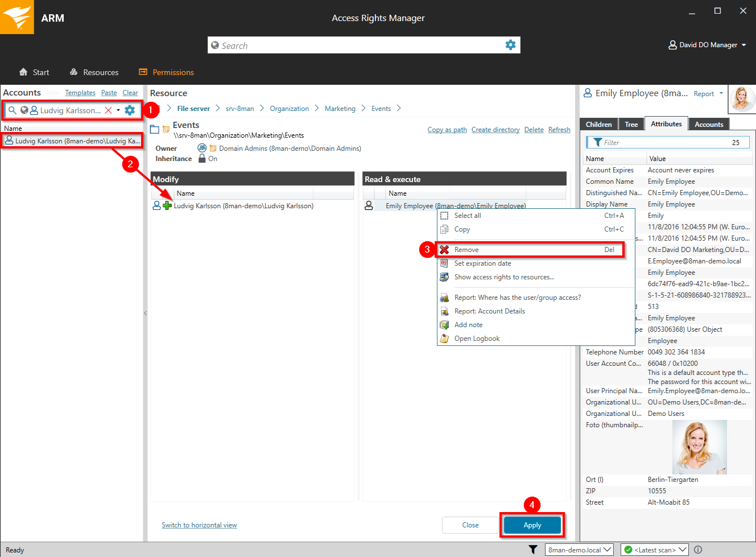Switch to the Children tab
Image resolution: width=756 pixels, height=557 pixels.
[598, 125]
